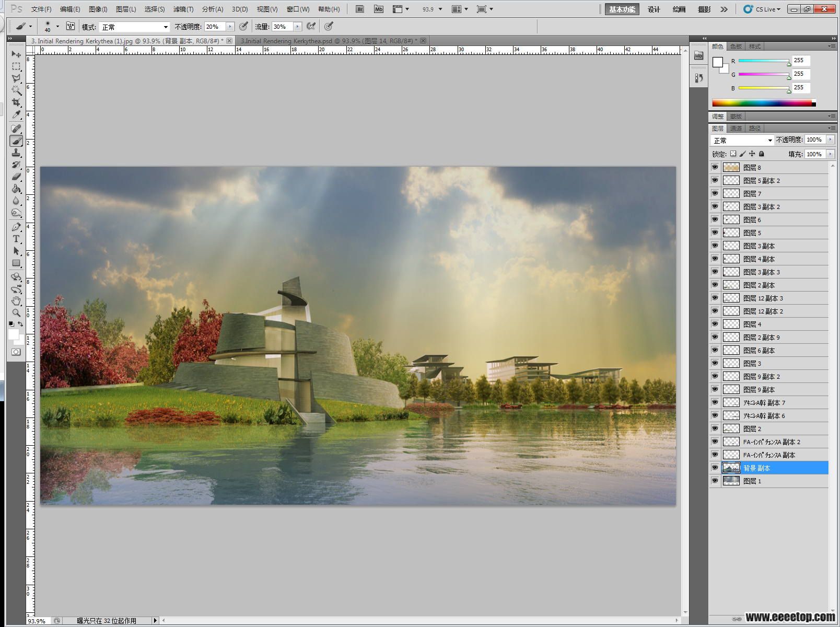Viewport: 840px width, 627px height.
Task: Hide layer 图层 5 副本 2
Action: tap(715, 180)
